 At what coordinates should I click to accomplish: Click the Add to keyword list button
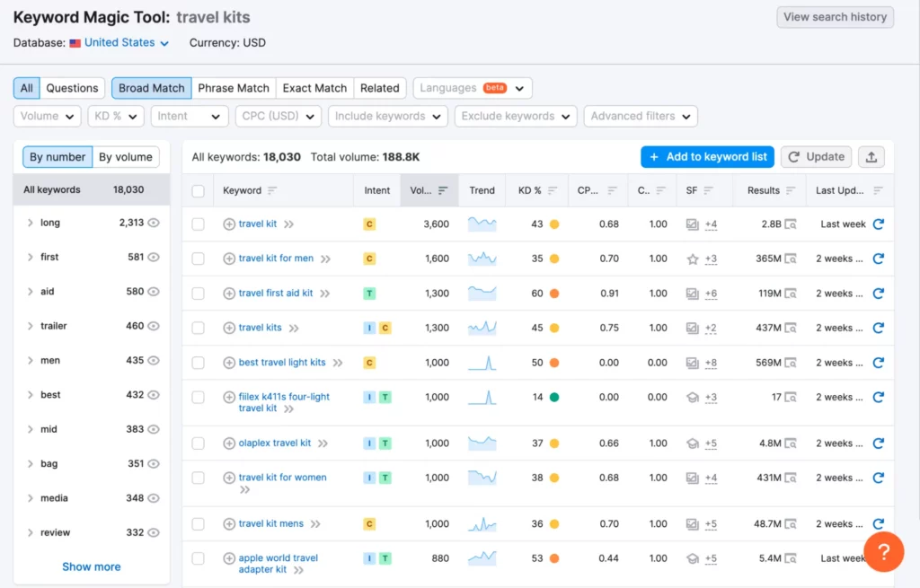[x=706, y=156]
